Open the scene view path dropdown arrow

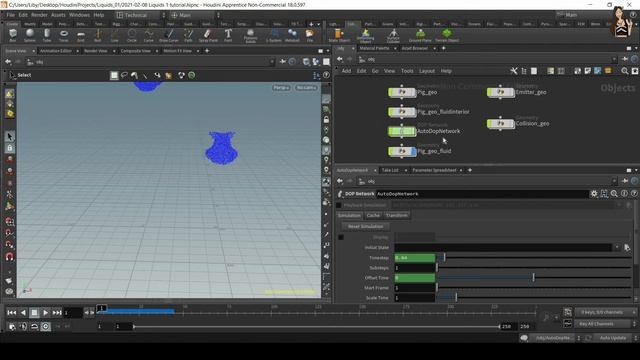[x=272, y=62]
